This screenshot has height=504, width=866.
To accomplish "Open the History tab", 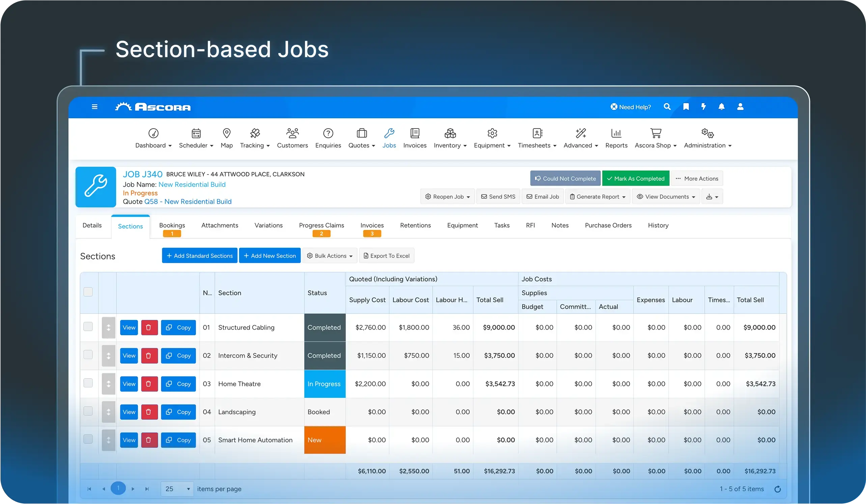I will [x=658, y=225].
